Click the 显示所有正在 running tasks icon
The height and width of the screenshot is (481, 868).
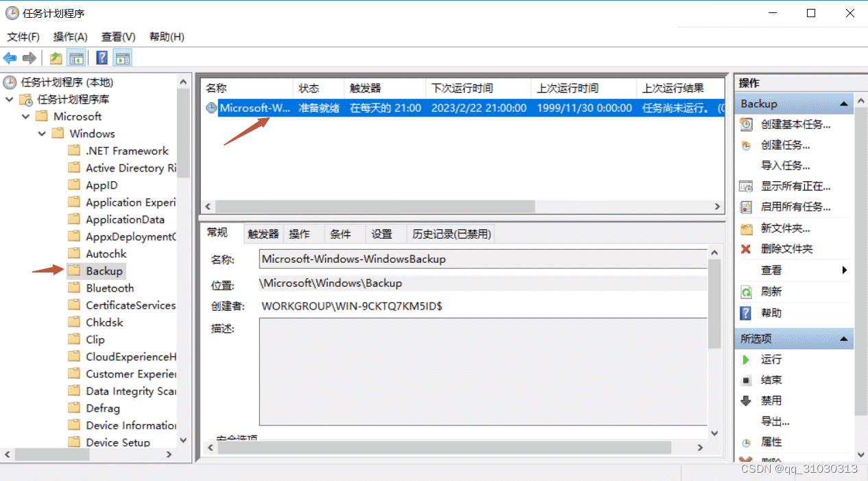pyautogui.click(x=746, y=187)
